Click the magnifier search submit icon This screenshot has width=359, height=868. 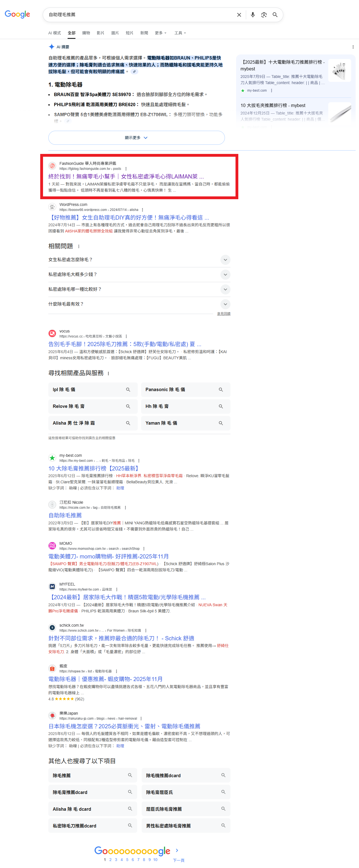[x=275, y=15]
